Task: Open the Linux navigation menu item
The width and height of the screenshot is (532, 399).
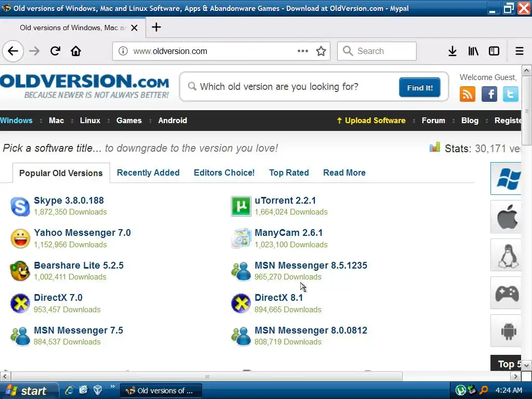Action: [90, 121]
